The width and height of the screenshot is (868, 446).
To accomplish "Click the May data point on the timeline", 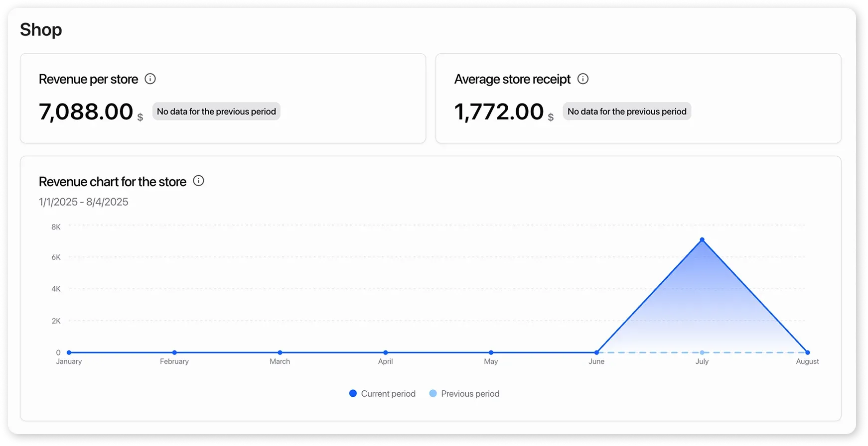I will [x=491, y=351].
